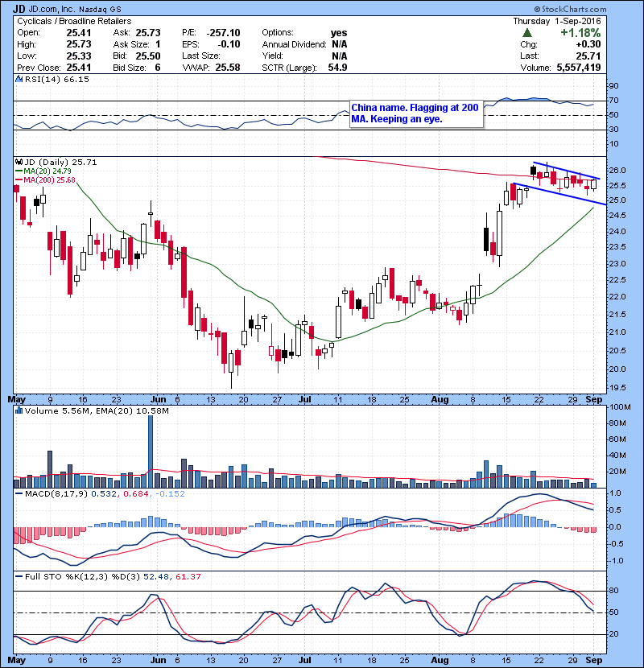Click the 'RSI(14) 66.15' panel label
This screenshot has height=668, width=644.
[x=56, y=79]
